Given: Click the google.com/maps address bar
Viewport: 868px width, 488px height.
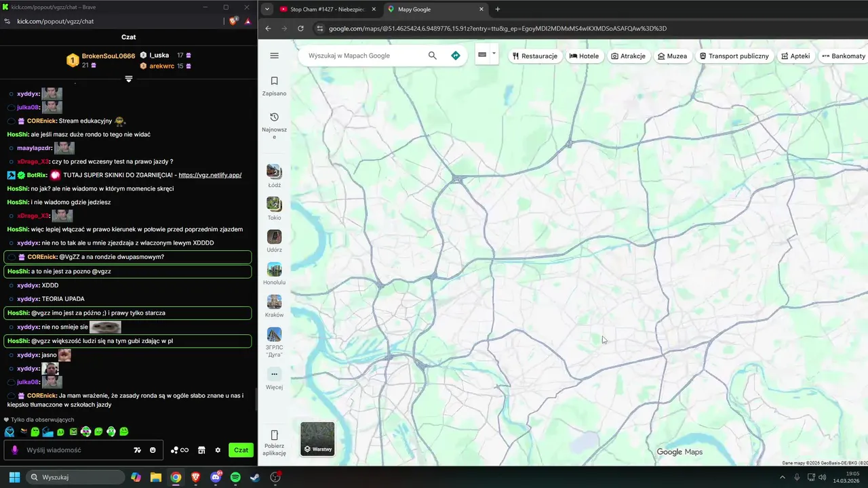Looking at the screenshot, I should click(497, 28).
